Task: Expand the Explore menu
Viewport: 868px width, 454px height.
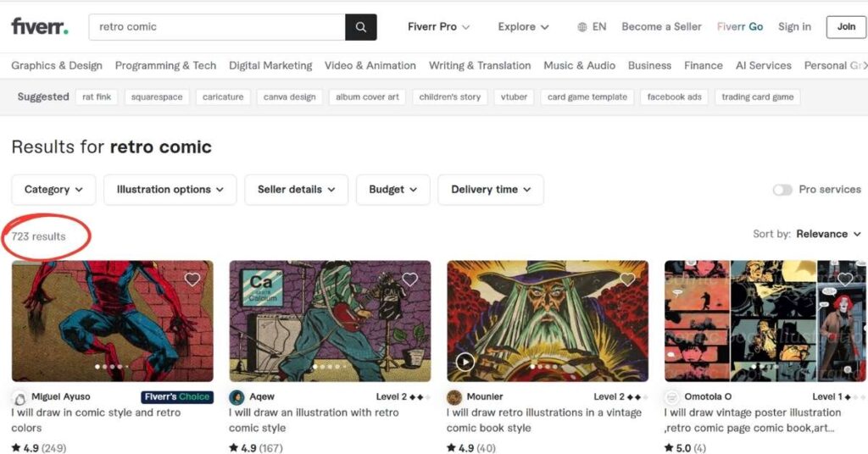Action: (x=523, y=26)
